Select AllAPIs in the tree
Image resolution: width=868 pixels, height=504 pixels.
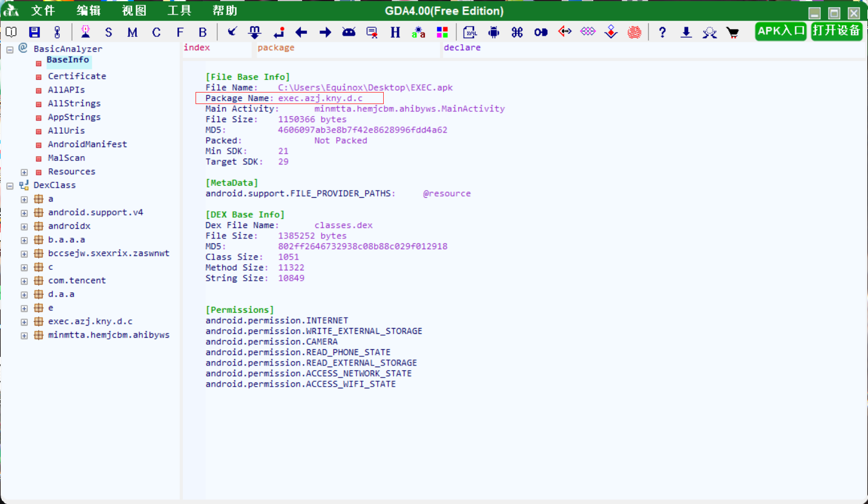pos(67,90)
